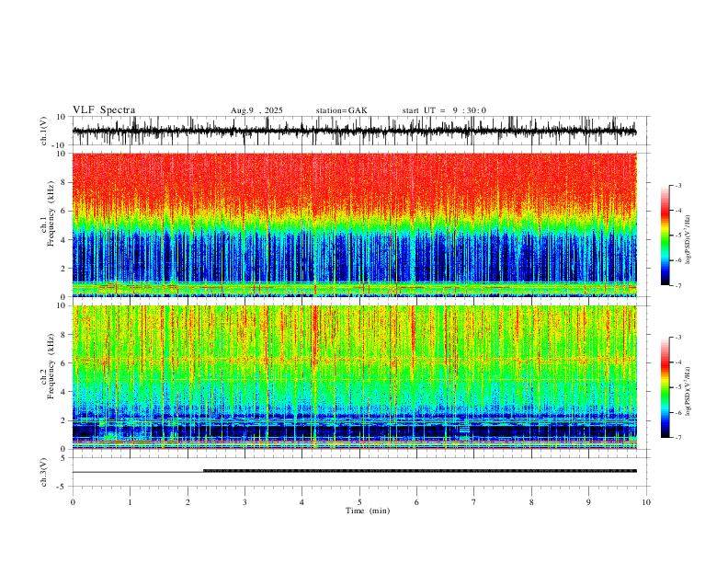Click the 'ch.1(V)' waveform axis label
This screenshot has width=728, height=563.
44,131
